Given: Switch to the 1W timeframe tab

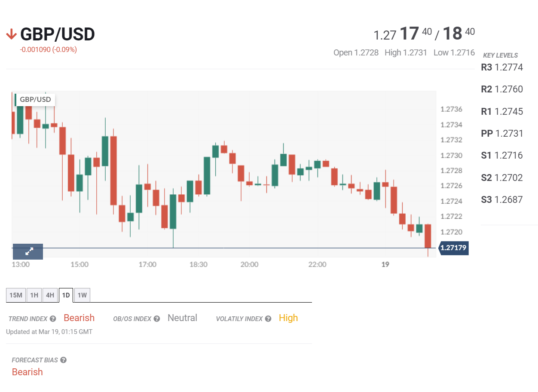Looking at the screenshot, I should coord(82,295).
